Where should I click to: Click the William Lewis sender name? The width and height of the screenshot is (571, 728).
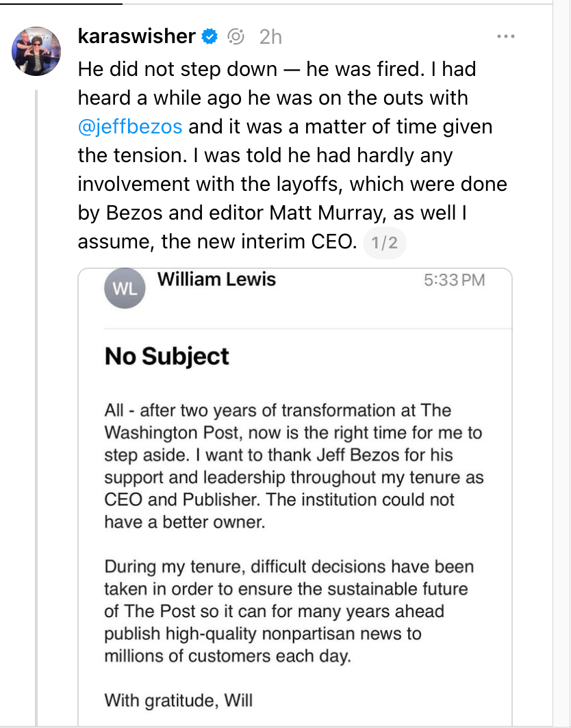[x=216, y=279]
